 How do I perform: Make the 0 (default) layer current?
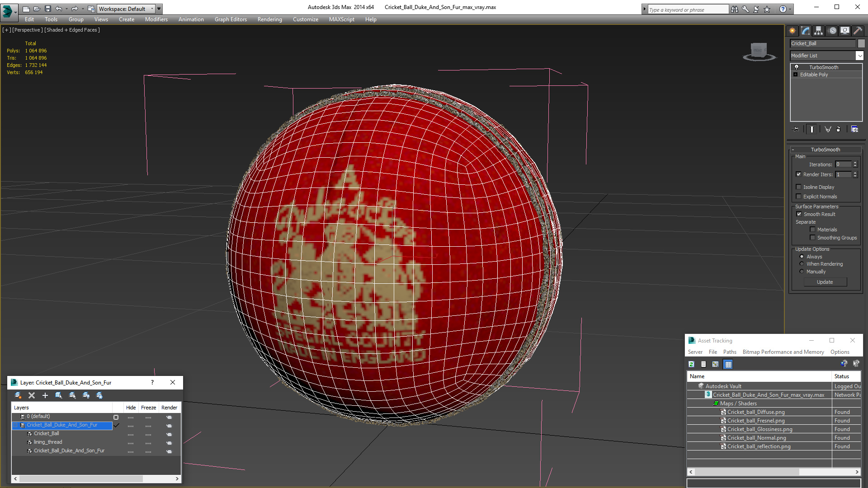[x=116, y=417]
